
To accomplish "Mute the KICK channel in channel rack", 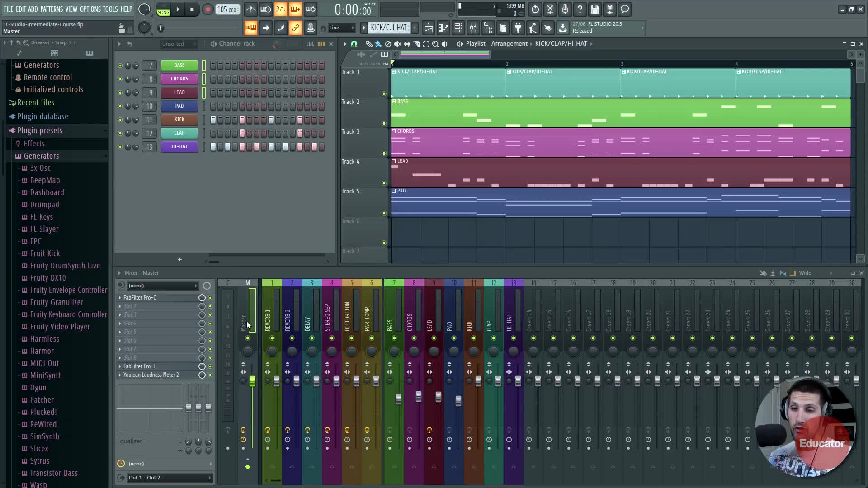I will point(120,120).
